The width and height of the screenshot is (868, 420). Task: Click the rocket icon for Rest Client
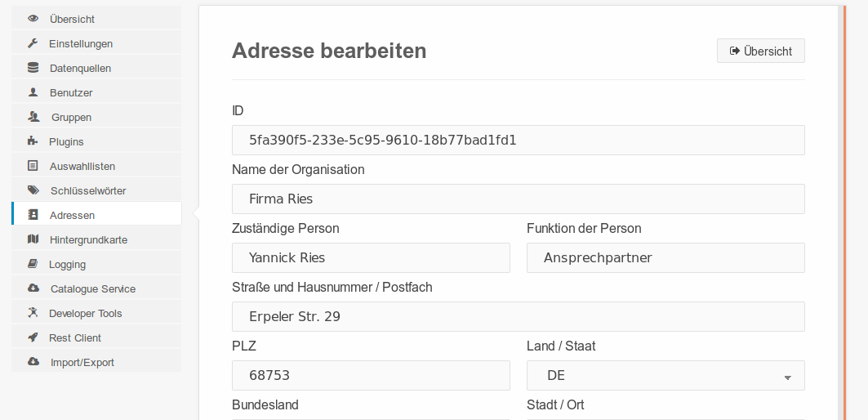33,337
